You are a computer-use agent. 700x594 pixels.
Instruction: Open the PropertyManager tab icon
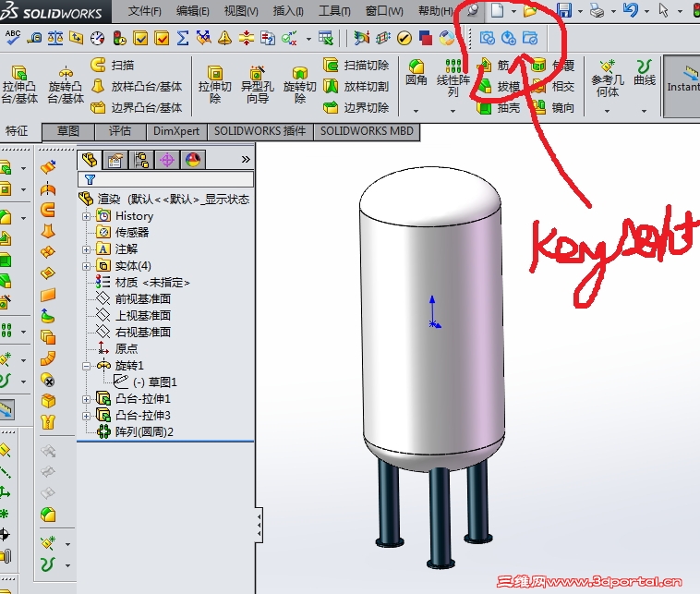click(x=115, y=160)
